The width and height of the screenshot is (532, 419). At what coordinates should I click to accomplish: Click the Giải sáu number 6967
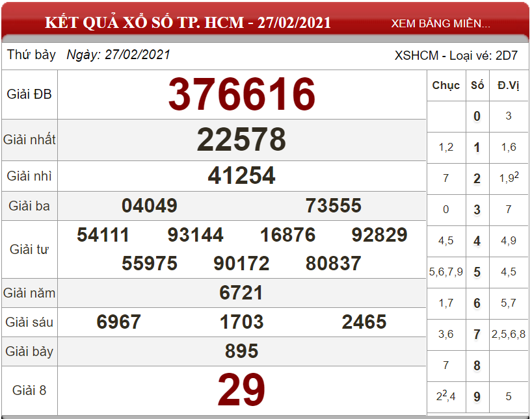[119, 322]
